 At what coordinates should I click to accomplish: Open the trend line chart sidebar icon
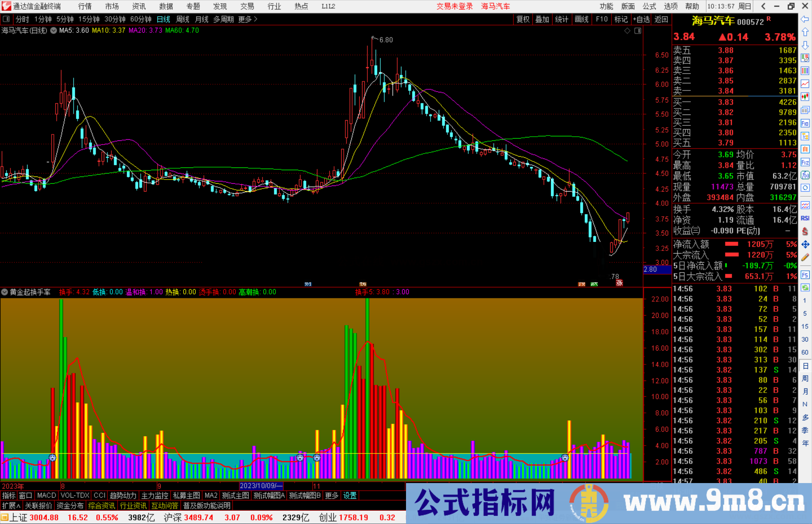tap(805, 84)
